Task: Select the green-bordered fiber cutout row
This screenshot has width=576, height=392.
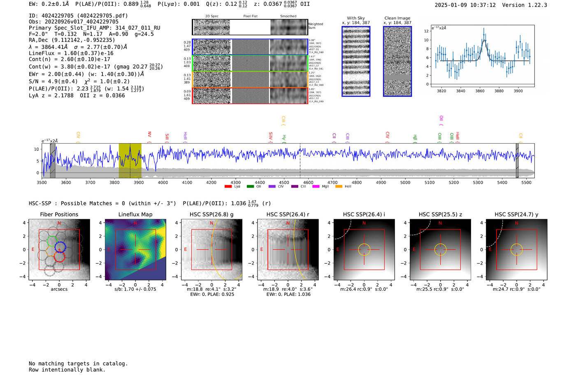Action: coord(250,63)
